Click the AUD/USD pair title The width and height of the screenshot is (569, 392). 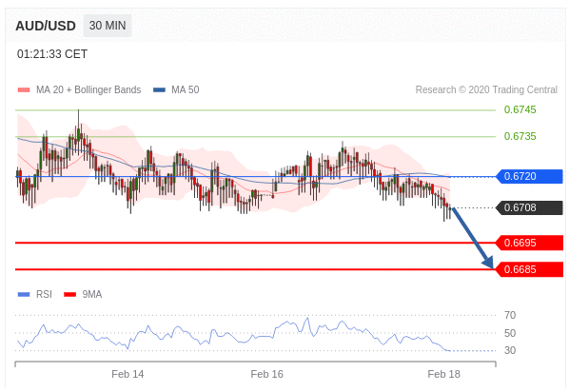(x=46, y=26)
